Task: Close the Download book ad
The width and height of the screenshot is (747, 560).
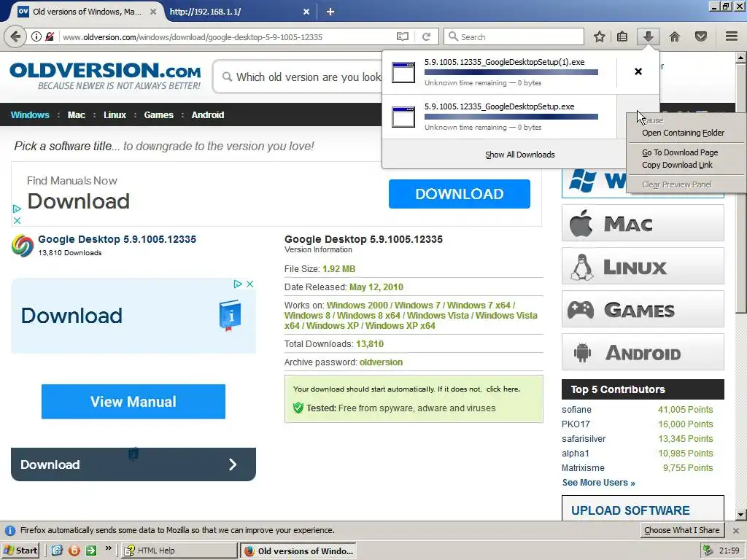Action: (249, 284)
